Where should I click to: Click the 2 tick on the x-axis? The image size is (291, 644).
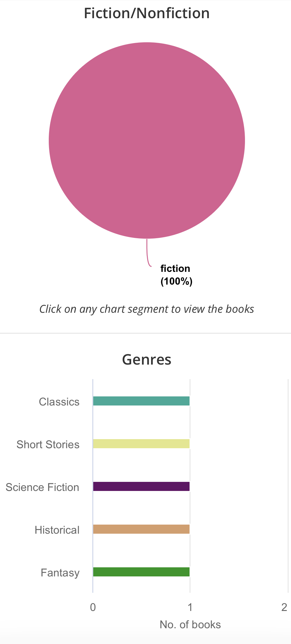284,607
